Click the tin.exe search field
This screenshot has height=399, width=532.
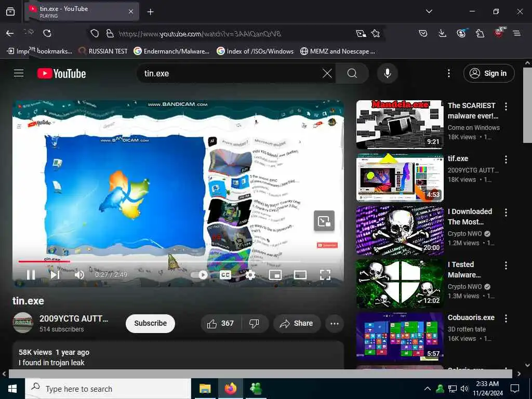point(231,73)
